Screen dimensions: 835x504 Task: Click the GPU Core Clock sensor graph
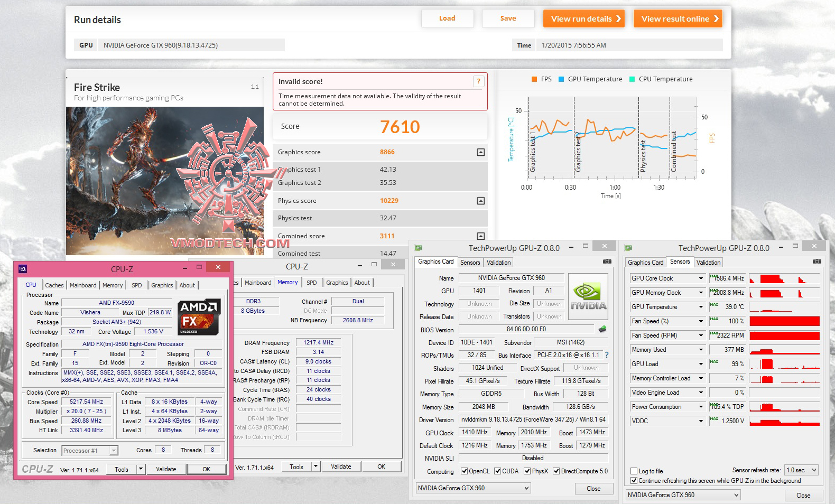click(784, 278)
